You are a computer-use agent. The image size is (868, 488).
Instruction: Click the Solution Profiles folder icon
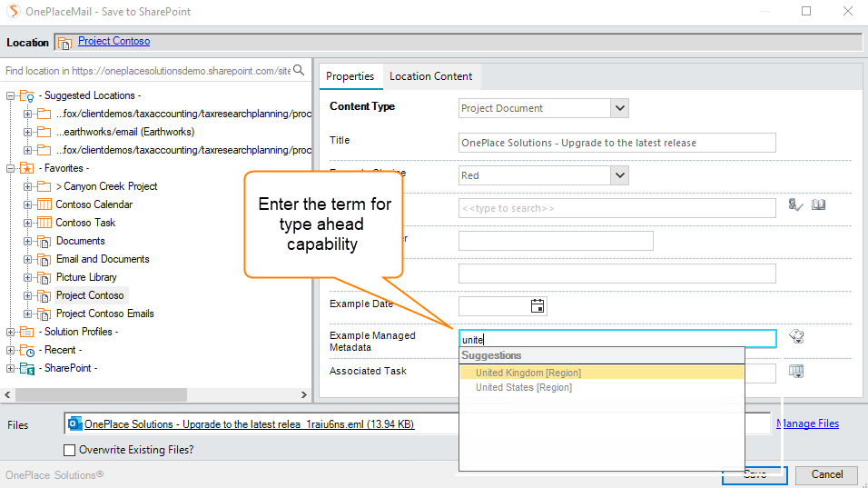click(x=26, y=332)
